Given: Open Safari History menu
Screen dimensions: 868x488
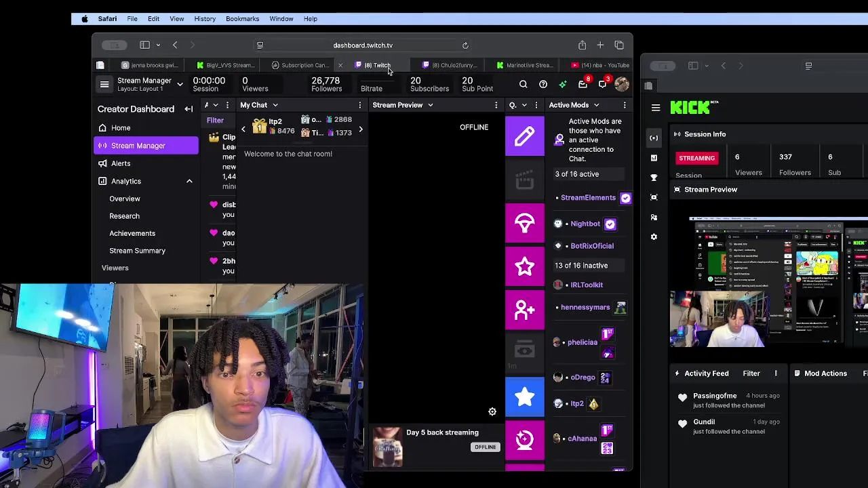Looking at the screenshot, I should pos(205,19).
